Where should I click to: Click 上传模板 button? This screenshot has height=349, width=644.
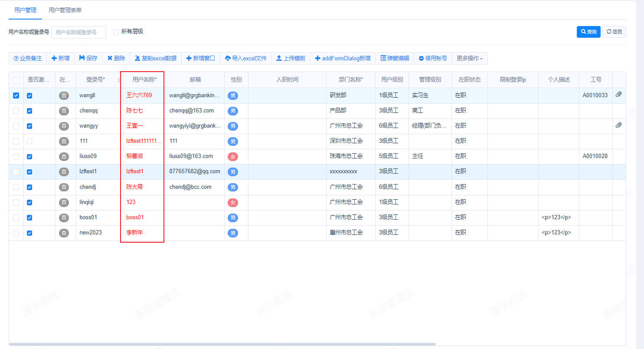click(291, 58)
